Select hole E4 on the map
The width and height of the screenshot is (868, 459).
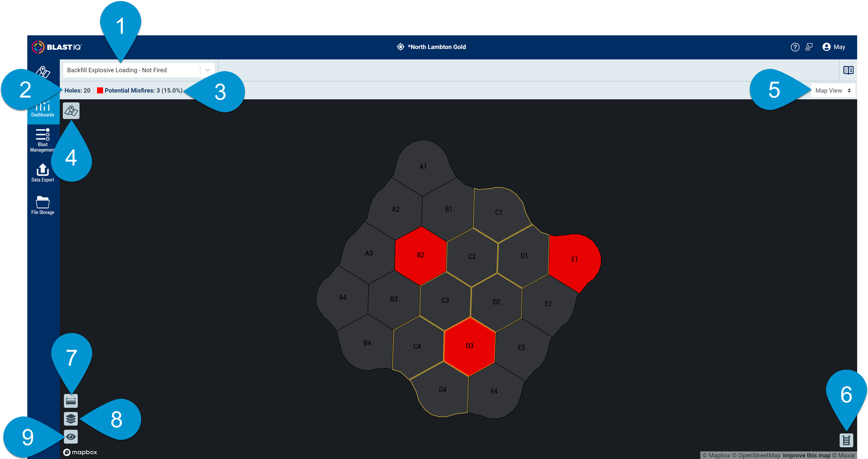tap(494, 392)
